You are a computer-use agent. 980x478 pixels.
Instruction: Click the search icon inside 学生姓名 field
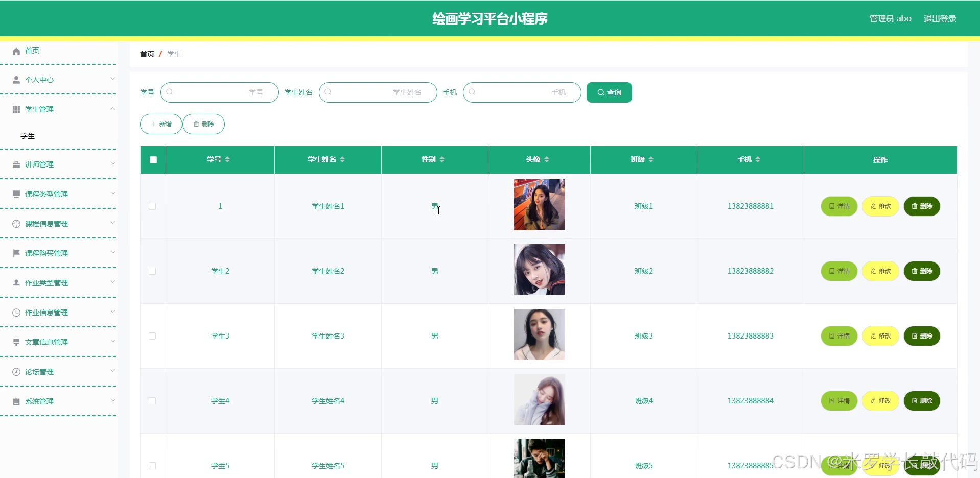328,92
